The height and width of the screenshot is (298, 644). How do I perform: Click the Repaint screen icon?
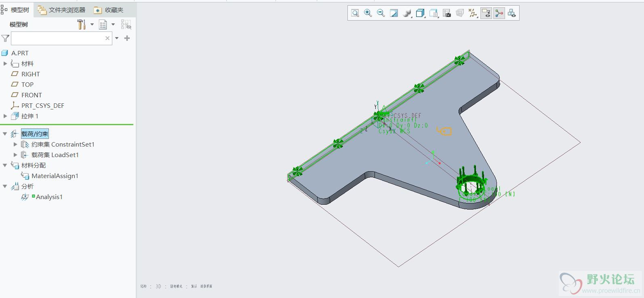[x=394, y=13]
